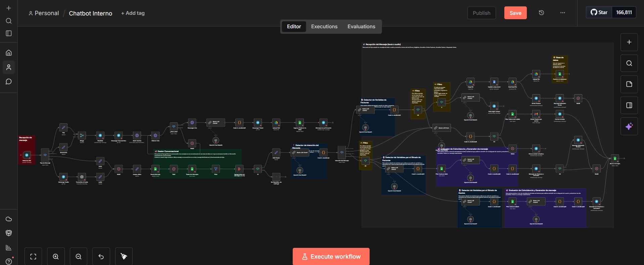Go to the Home overview icon
Image resolution: width=644 pixels, height=265 pixels.
click(9, 52)
